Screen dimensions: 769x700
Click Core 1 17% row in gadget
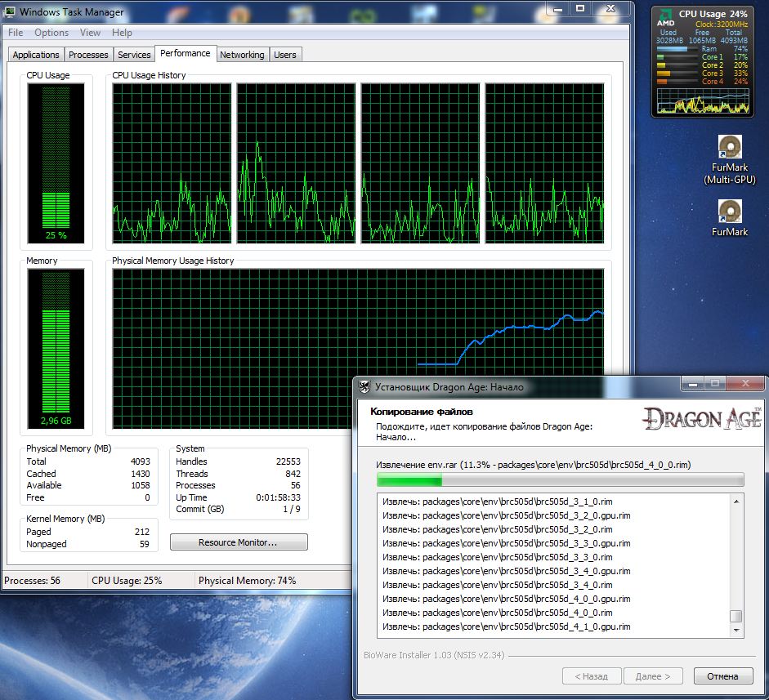(x=702, y=57)
